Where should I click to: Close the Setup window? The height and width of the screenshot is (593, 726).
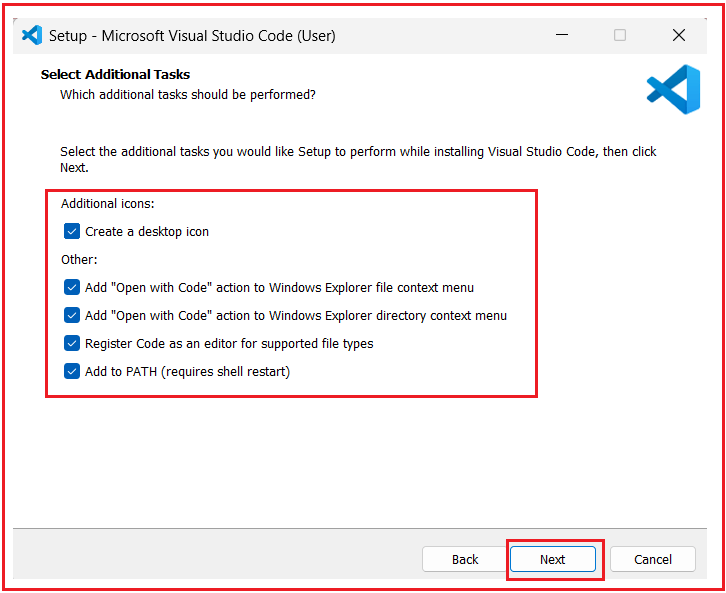[678, 35]
